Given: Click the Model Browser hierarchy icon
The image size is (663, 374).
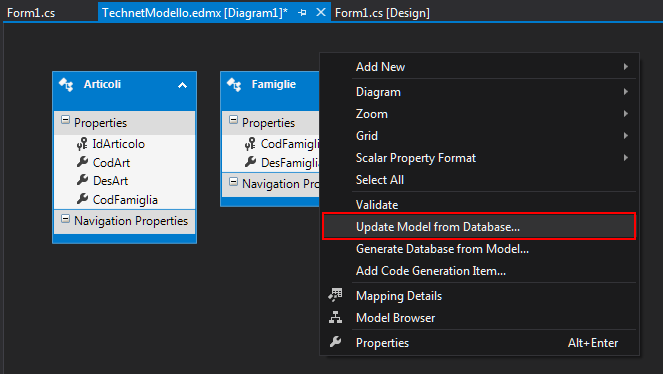Looking at the screenshot, I should point(335,317).
